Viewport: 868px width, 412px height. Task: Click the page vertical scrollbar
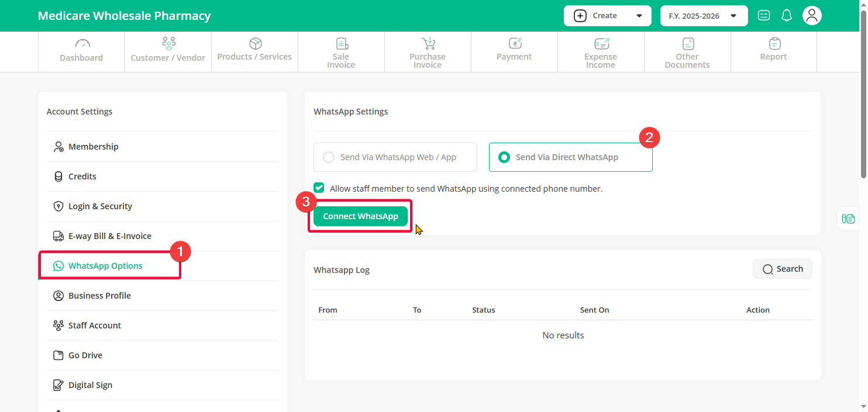tap(863, 94)
